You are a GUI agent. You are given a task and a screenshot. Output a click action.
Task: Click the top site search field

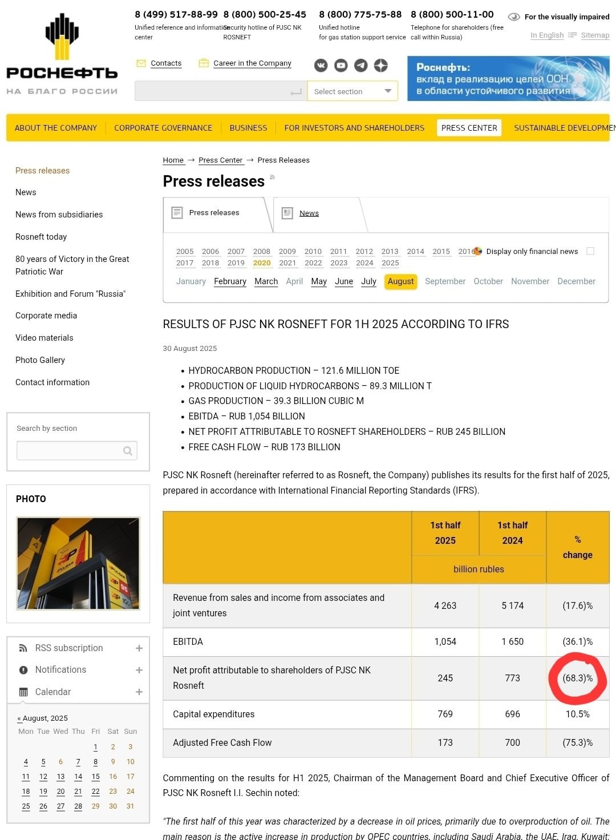[x=221, y=91]
